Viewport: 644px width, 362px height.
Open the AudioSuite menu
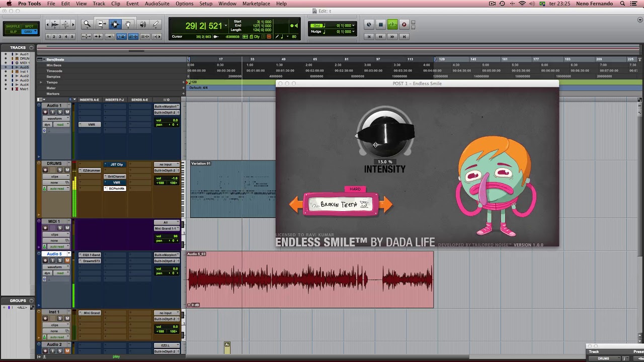pos(157,4)
